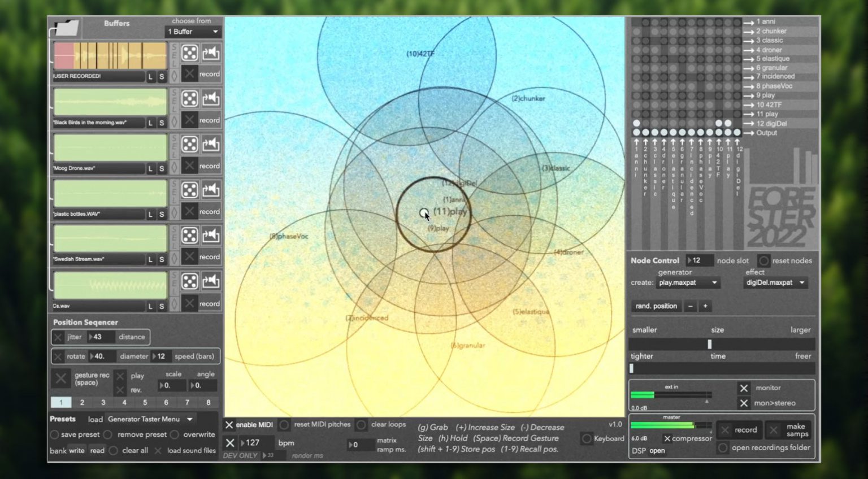The image size is (868, 479).
Task: Open the 'choose from' Buffer dropdown
Action: pos(193,32)
